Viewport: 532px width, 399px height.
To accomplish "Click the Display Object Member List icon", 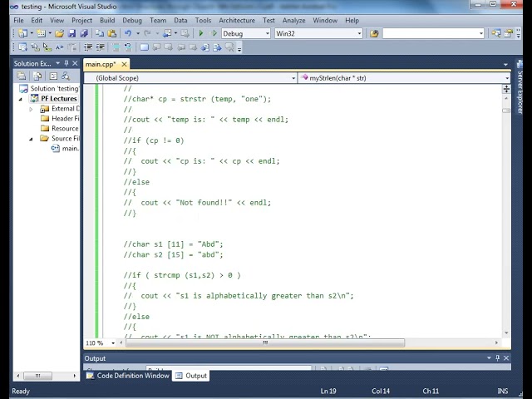I will (22, 47).
